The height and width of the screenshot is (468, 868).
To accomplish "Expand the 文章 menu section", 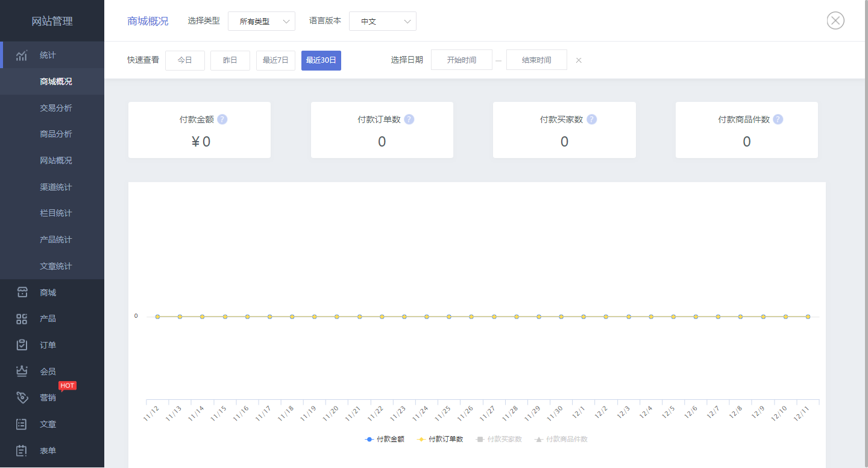I will [52, 424].
